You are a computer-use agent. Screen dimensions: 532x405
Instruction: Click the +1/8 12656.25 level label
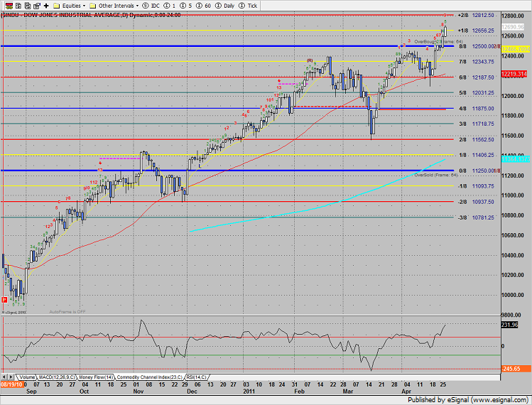[x=476, y=31]
